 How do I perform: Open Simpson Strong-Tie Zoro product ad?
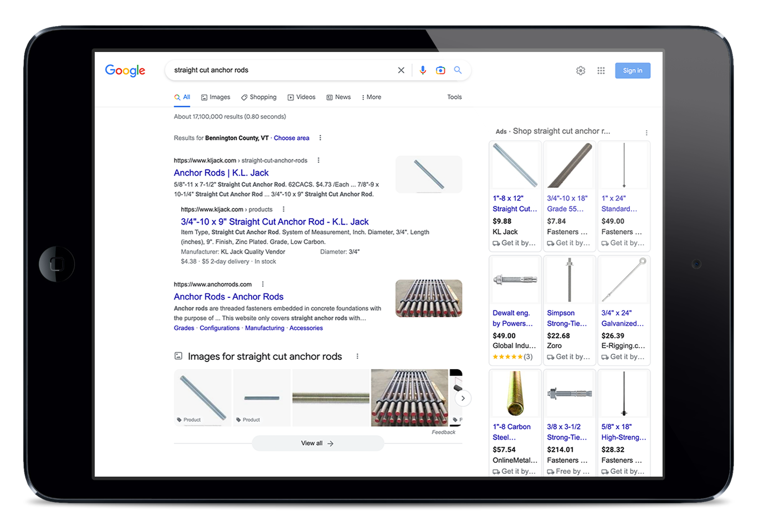pos(570,310)
